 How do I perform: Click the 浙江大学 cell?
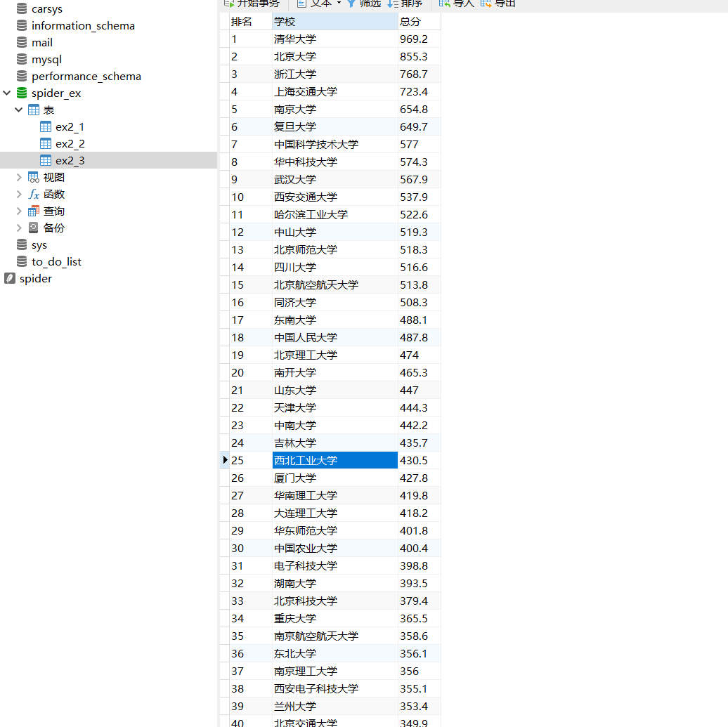(334, 74)
